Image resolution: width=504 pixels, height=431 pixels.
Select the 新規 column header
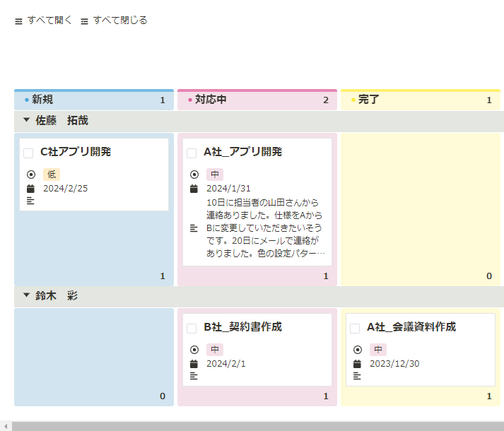[x=94, y=100]
